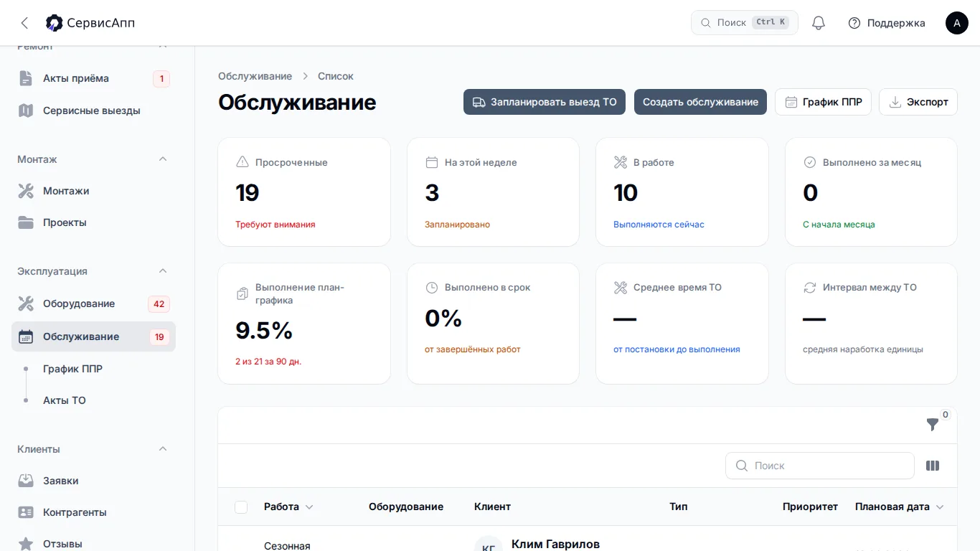Image resolution: width=980 pixels, height=551 pixels.
Task: Open График ППР header button
Action: (823, 102)
